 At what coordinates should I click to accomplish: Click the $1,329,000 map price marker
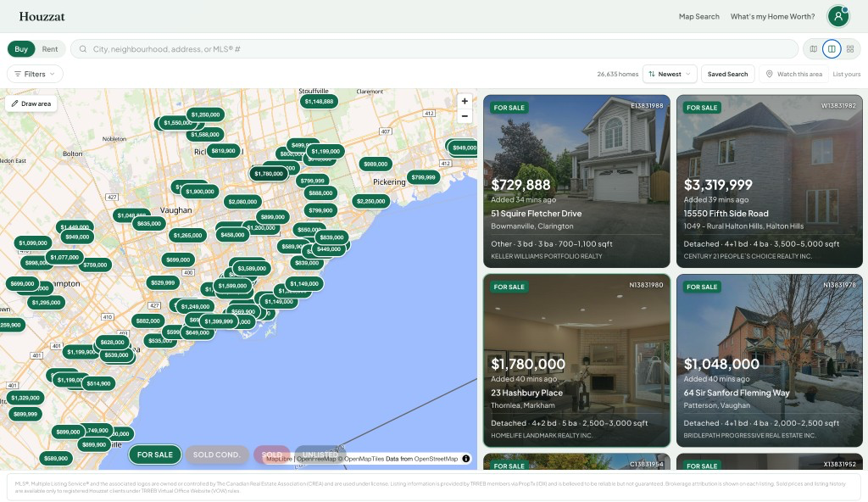(25, 398)
